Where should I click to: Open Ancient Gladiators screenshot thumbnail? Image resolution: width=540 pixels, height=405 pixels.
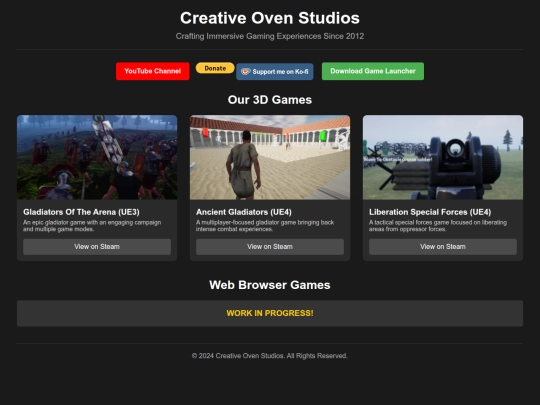[x=270, y=157]
